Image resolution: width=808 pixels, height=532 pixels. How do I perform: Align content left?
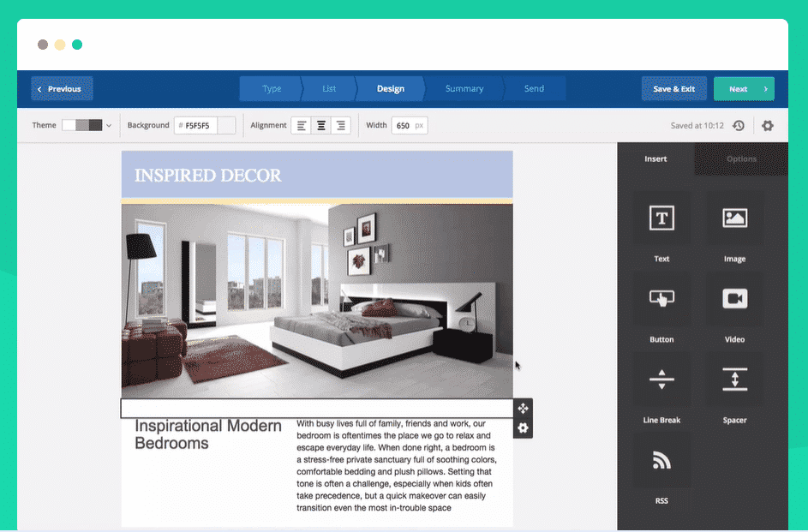[302, 125]
